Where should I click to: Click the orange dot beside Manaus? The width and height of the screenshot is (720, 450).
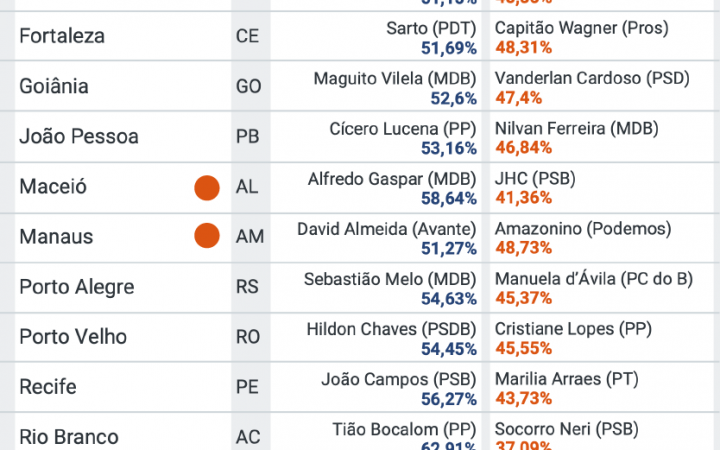207,237
